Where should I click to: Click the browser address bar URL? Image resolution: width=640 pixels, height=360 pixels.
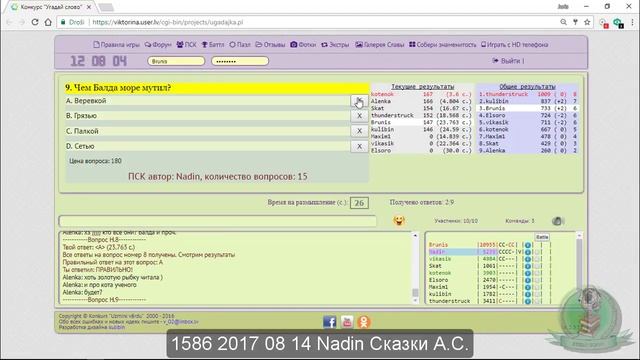(x=167, y=22)
